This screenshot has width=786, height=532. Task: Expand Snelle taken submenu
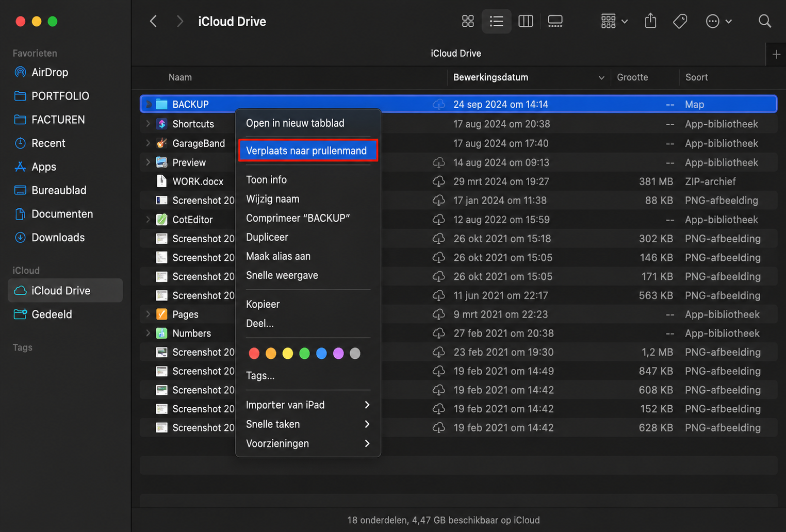coord(308,424)
